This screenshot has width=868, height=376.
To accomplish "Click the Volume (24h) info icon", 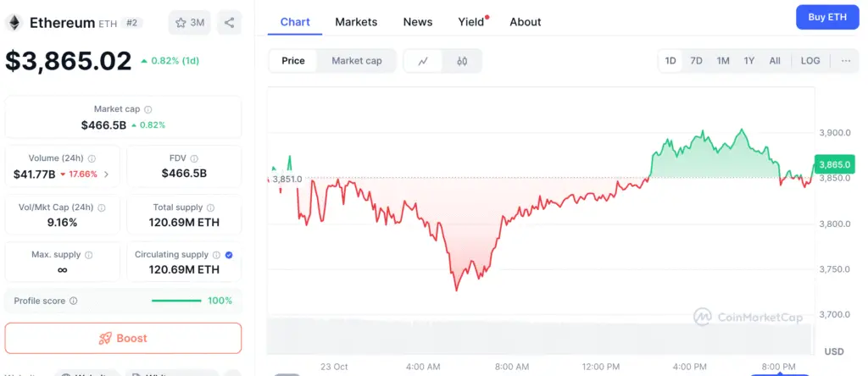I will (92, 158).
